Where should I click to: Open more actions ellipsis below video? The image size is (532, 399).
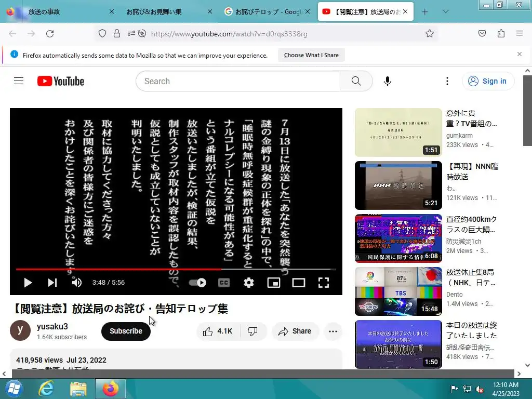[x=333, y=331]
